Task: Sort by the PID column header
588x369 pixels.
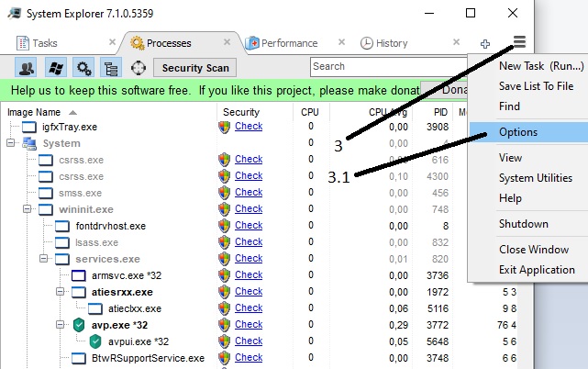Action: point(440,112)
